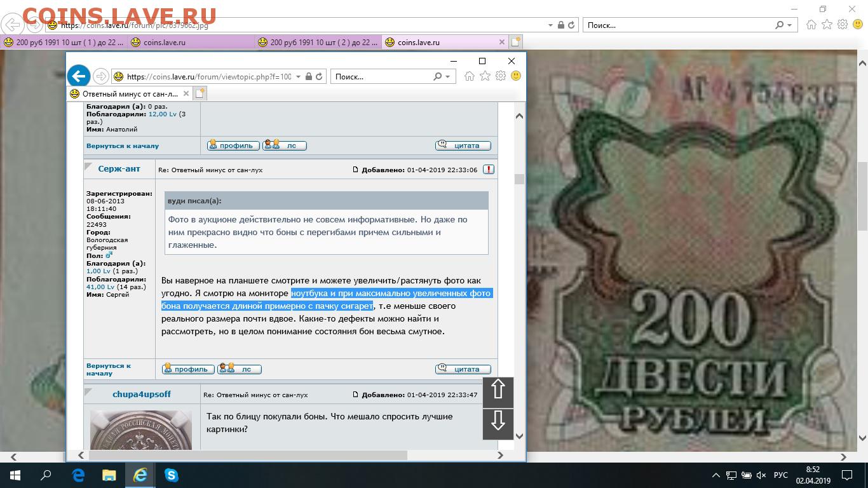Click 'Поиск...' field in background window
This screenshot has width=868, height=488.
coord(678,25)
